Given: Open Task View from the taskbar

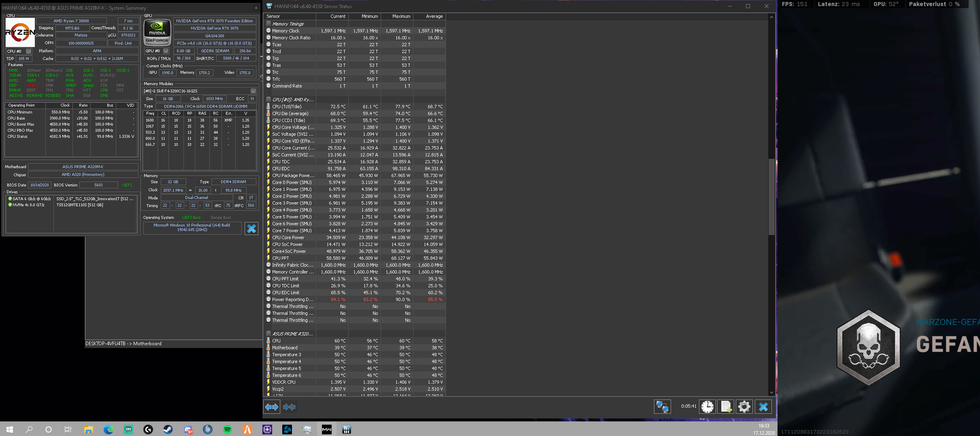Looking at the screenshot, I should pyautogui.click(x=68, y=430).
